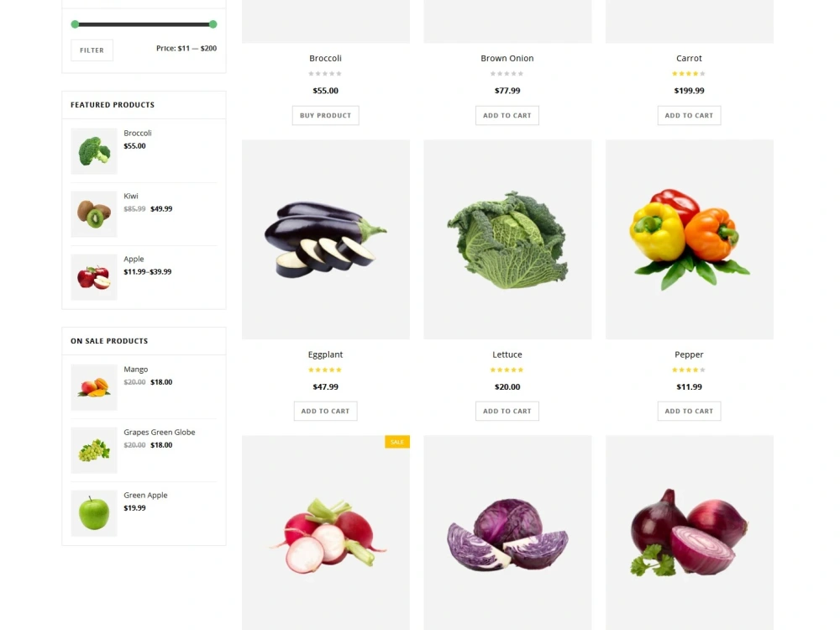
Task: Click the Eggplant product image
Action: tap(326, 239)
